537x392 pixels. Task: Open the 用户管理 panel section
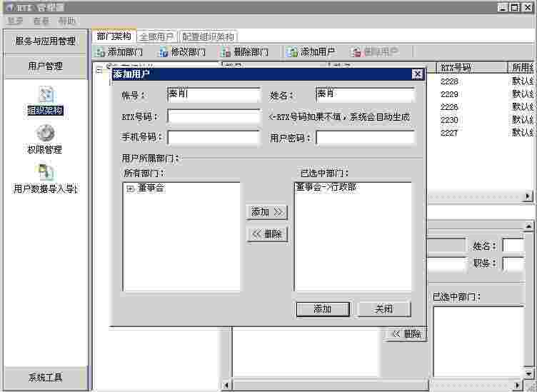coord(45,66)
